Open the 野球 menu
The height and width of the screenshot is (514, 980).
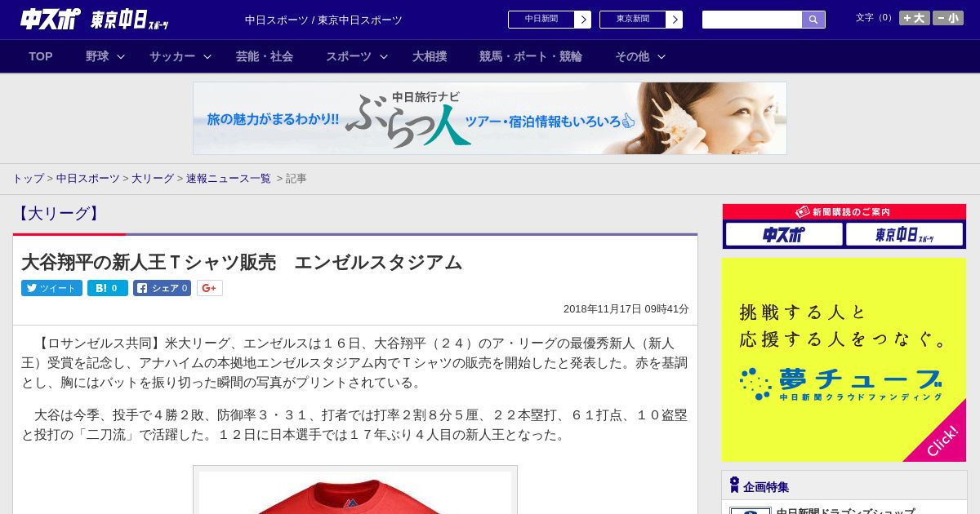point(97,56)
